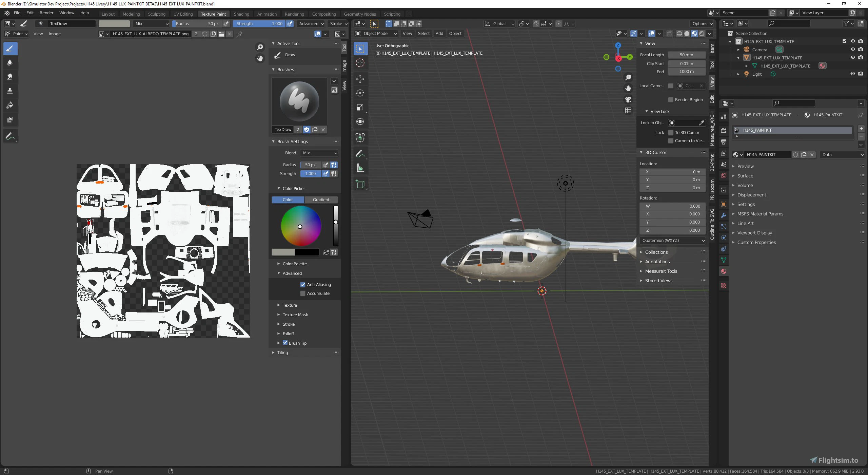Adjust the Strength slider in header

(x=259, y=24)
